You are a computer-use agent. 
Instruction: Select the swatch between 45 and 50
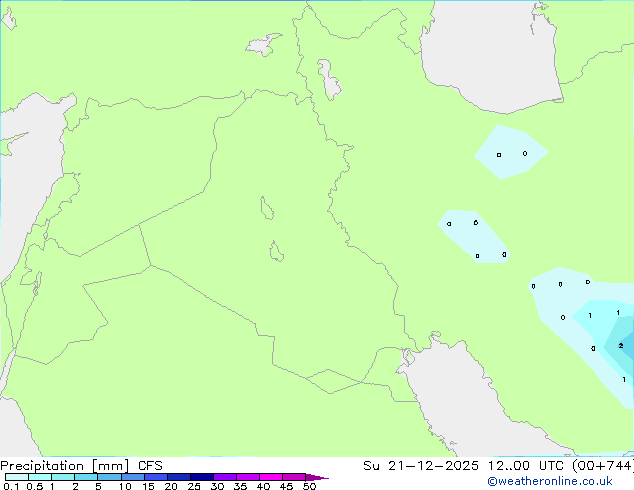[294, 477]
